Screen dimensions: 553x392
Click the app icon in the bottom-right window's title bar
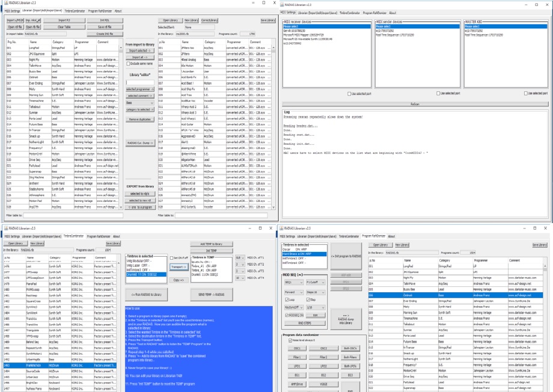(281, 228)
